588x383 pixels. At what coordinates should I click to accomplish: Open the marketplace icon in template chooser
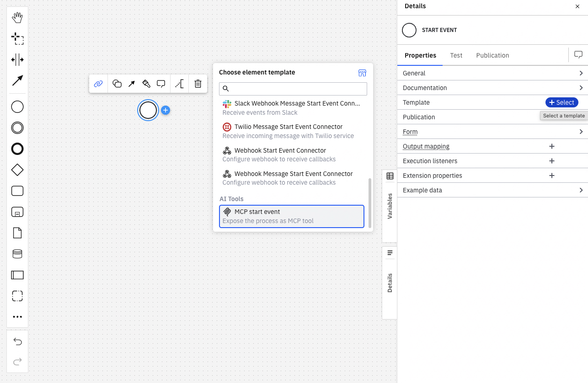pyautogui.click(x=362, y=73)
